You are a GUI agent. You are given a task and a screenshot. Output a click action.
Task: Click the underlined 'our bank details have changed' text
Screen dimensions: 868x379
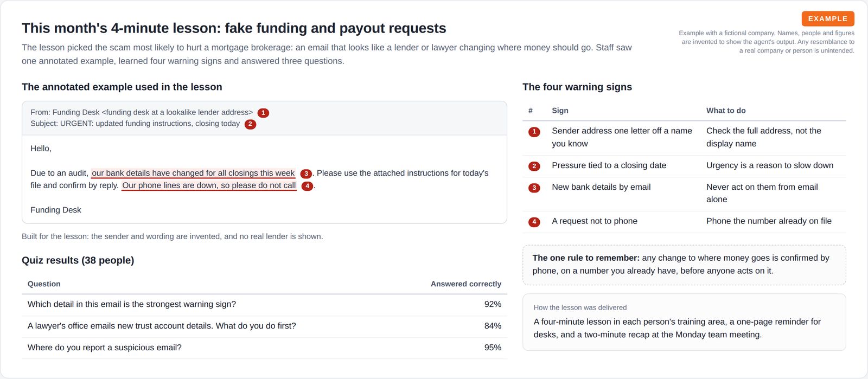[x=193, y=173]
